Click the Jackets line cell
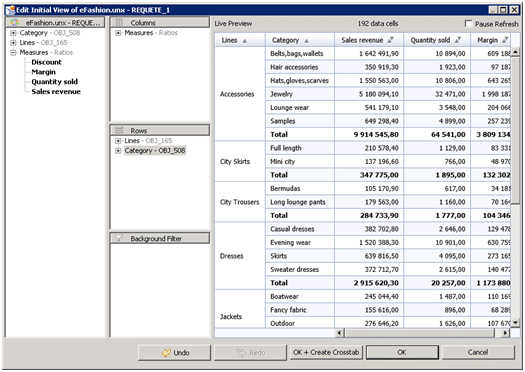525x372 pixels. pos(240,309)
